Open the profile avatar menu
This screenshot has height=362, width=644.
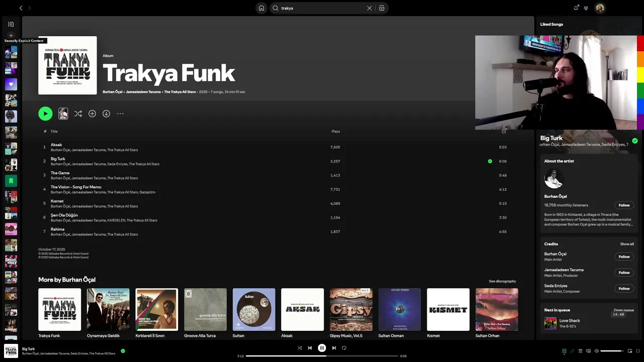pyautogui.click(x=600, y=8)
